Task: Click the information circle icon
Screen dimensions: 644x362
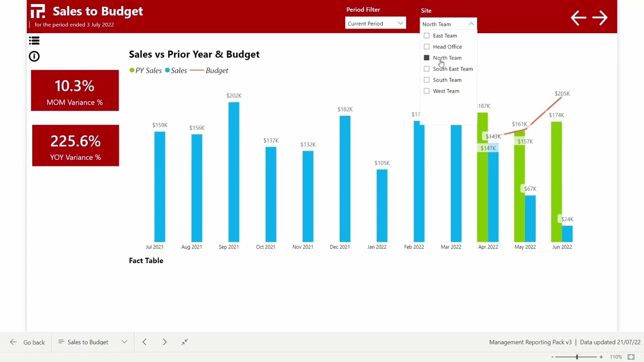Action: tap(34, 56)
